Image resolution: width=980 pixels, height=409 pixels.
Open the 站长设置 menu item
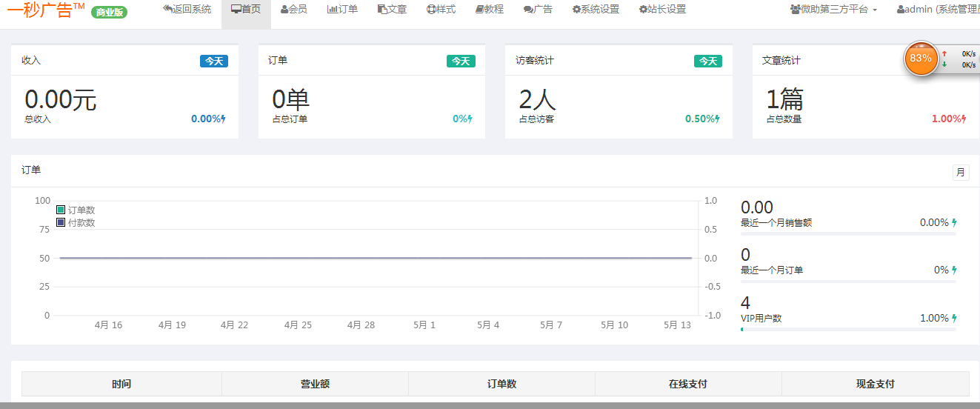(662, 10)
